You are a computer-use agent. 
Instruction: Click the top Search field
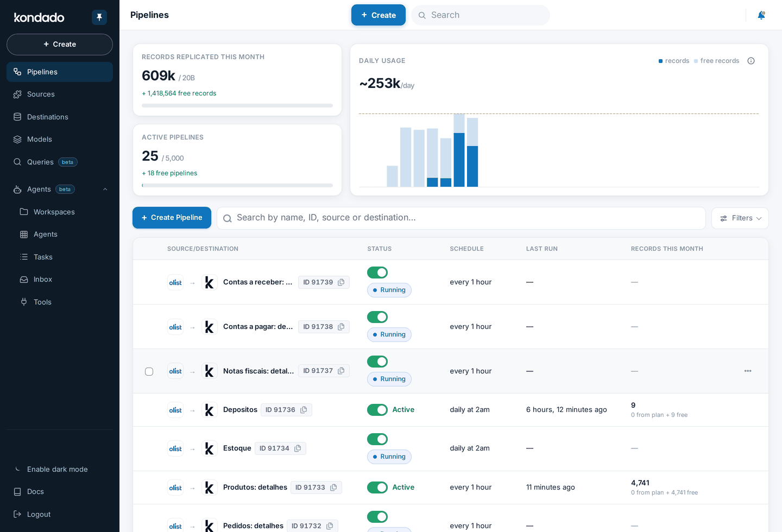click(481, 15)
